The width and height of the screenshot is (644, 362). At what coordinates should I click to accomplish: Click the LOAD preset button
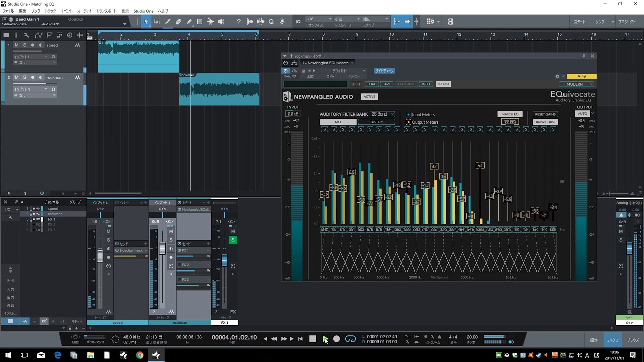(x=372, y=84)
